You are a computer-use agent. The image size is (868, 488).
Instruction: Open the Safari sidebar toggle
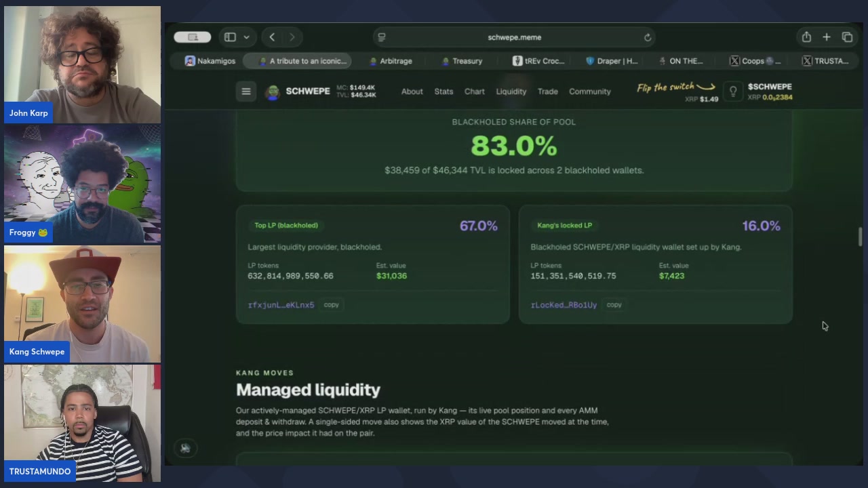point(230,37)
